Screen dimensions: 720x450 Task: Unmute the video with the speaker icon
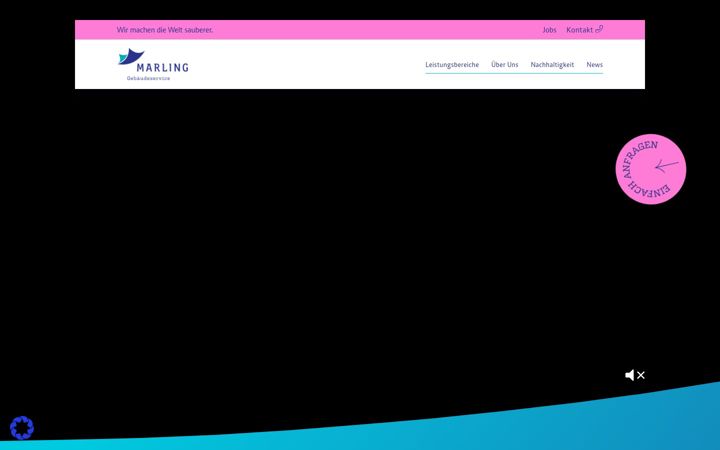[635, 375]
